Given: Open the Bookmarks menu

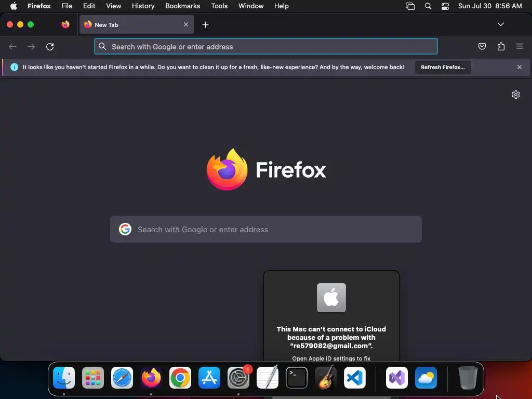Looking at the screenshot, I should coord(182,6).
